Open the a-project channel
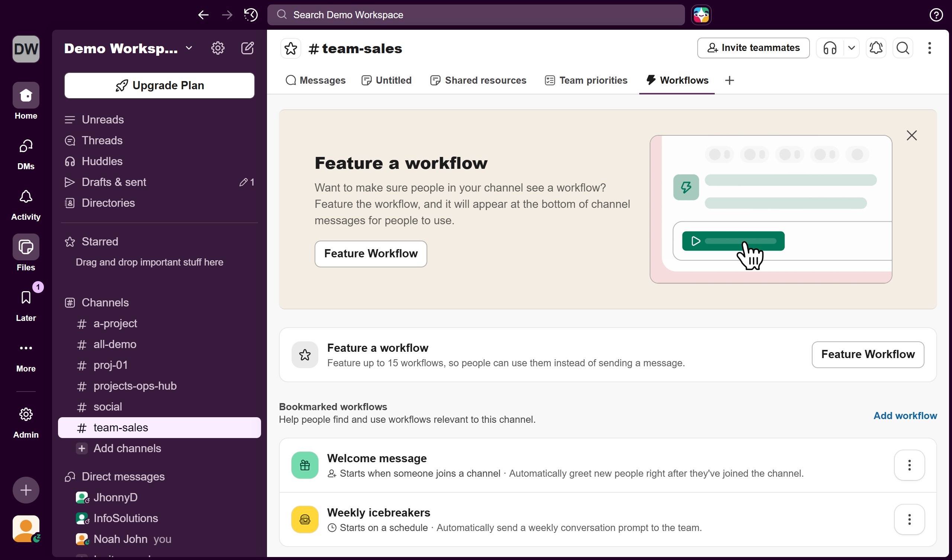 160,324
